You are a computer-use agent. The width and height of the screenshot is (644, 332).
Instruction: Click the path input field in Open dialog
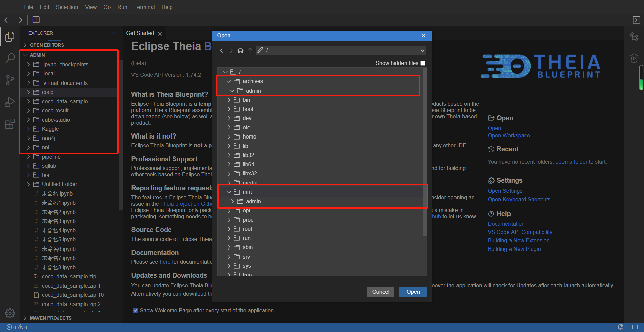coord(341,50)
